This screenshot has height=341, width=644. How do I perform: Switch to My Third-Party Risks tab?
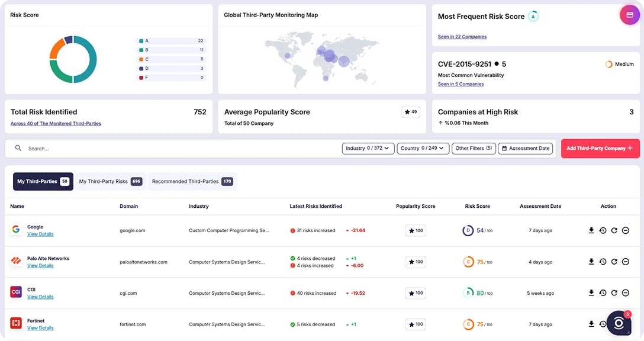111,181
